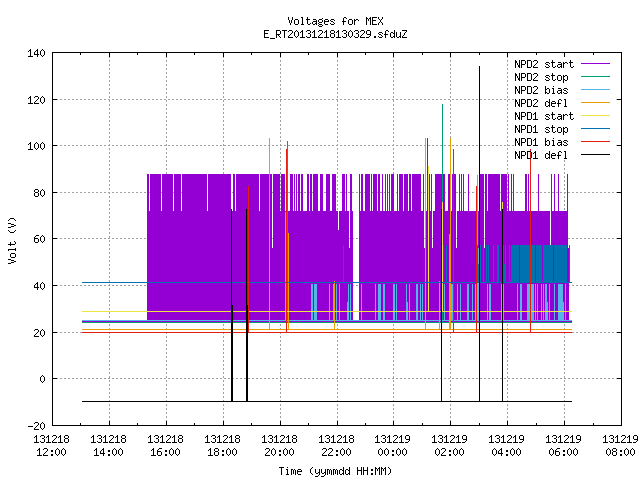Click the 'NPD2 bias' legend label
Viewport: 640px width, 480px height.
click(541, 90)
